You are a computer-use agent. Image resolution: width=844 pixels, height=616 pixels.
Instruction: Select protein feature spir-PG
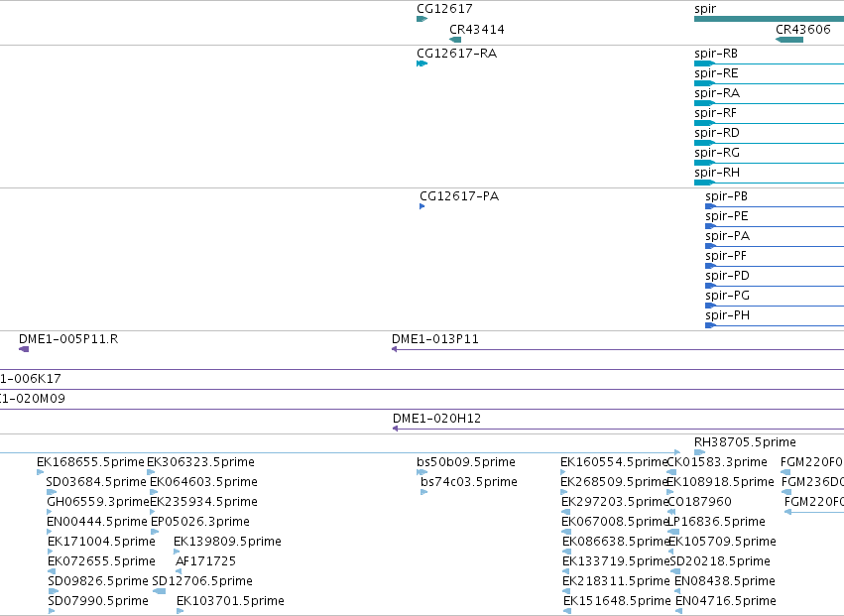[727, 297]
